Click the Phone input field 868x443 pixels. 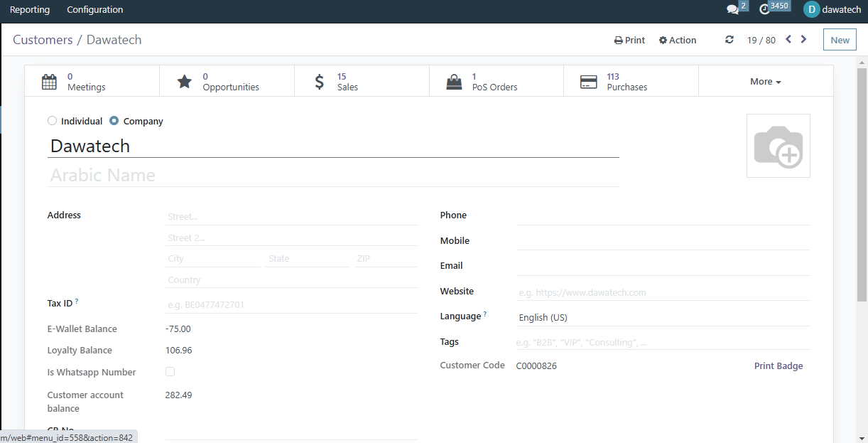[663, 216]
